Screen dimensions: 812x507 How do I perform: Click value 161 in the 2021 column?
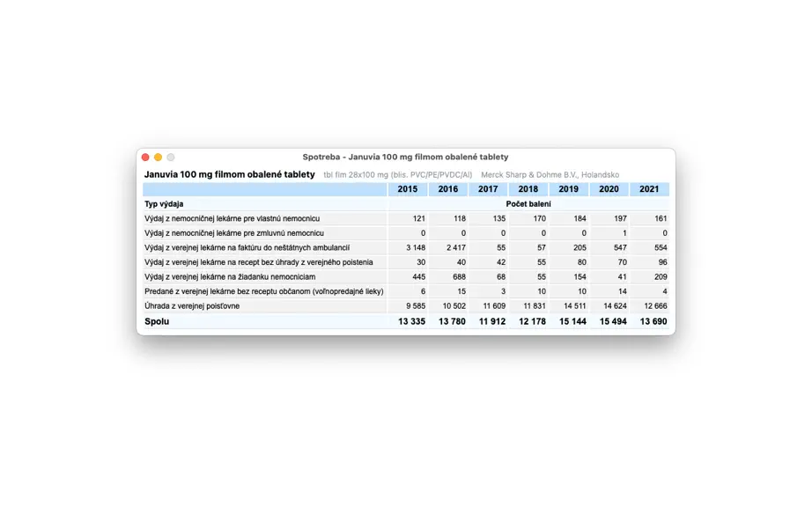(x=661, y=218)
